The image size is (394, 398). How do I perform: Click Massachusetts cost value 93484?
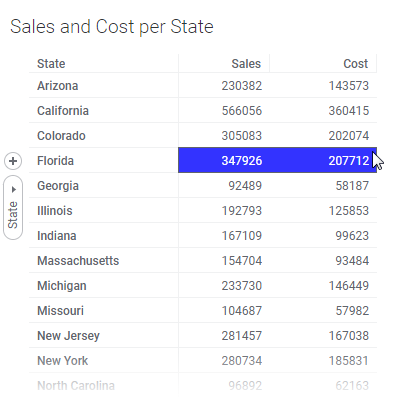352,261
